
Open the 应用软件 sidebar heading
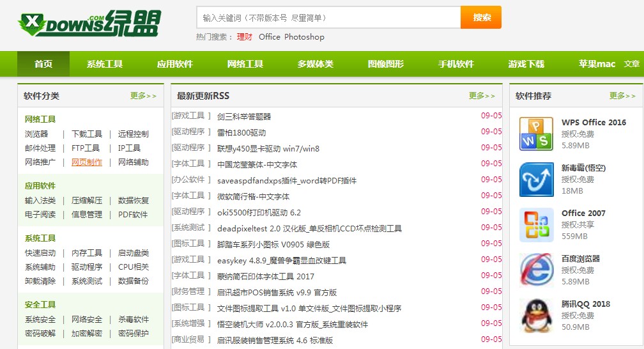pos(40,186)
